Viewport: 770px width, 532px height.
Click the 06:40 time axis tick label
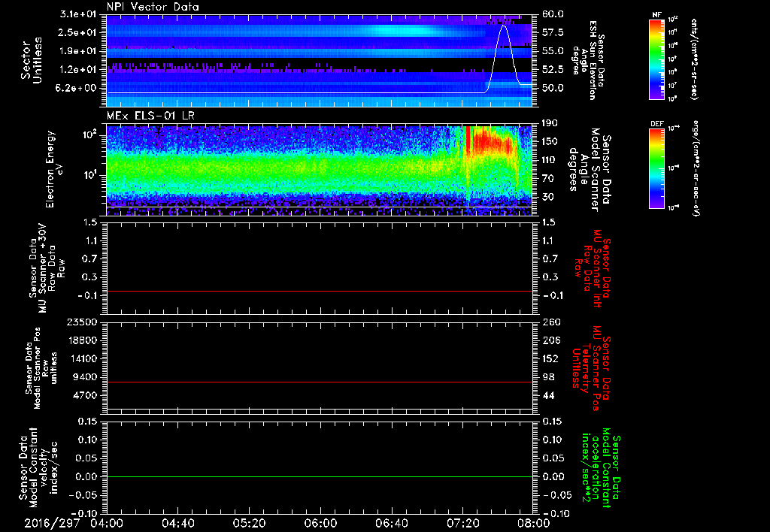tap(392, 523)
